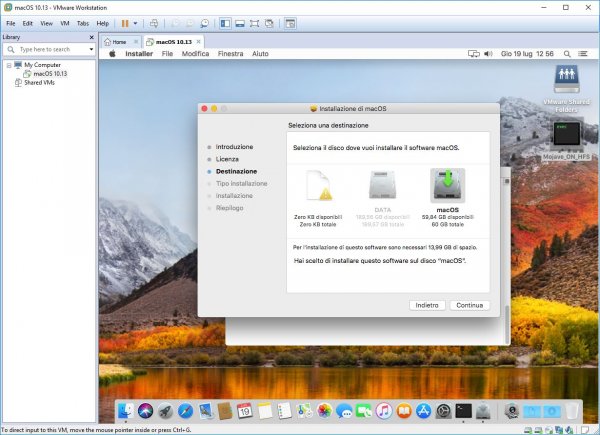Screen dimensions: 600x435
Task: Close the macOS 10.13 tab
Action: tap(198, 41)
